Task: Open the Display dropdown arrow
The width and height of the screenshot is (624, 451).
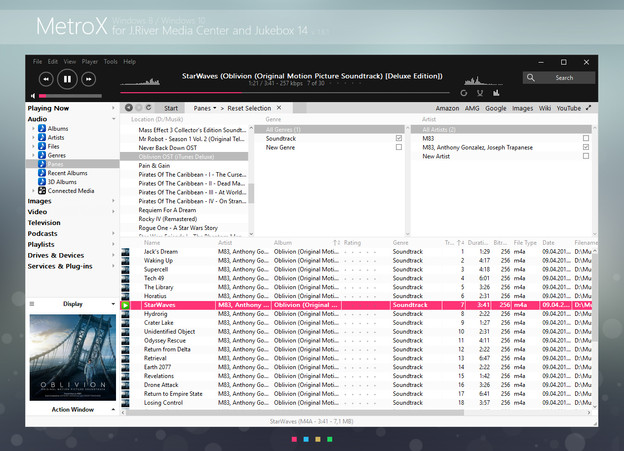Action: pyautogui.click(x=113, y=304)
